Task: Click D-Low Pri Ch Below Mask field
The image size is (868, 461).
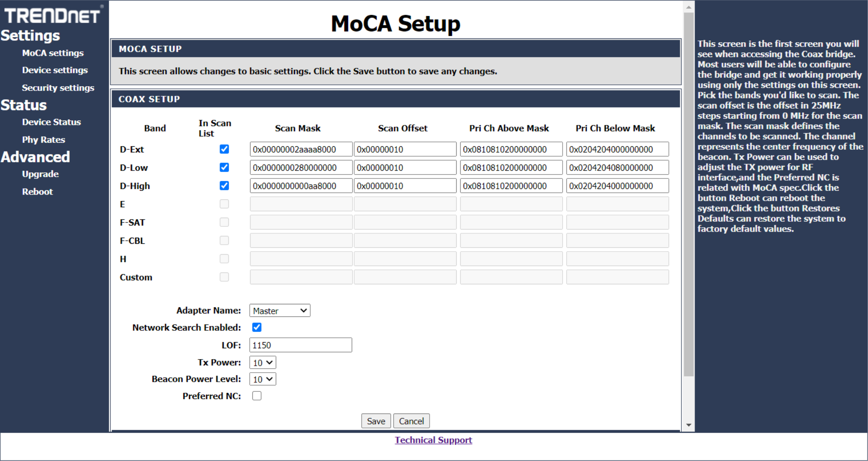Action: (617, 168)
